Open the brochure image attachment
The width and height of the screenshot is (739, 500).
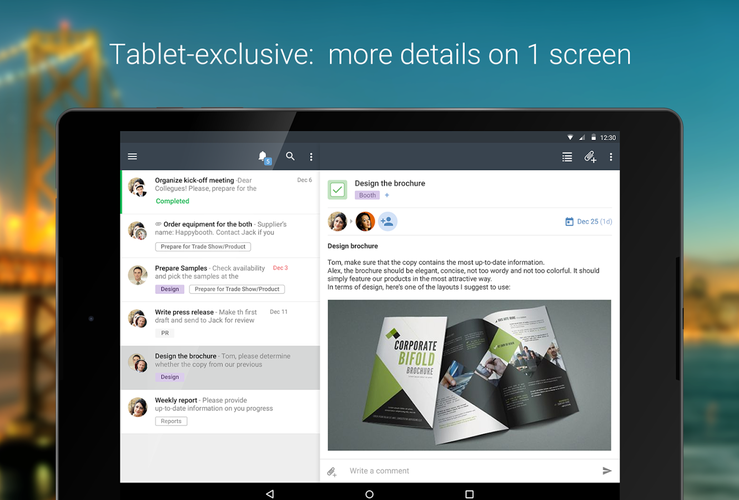pos(469,375)
